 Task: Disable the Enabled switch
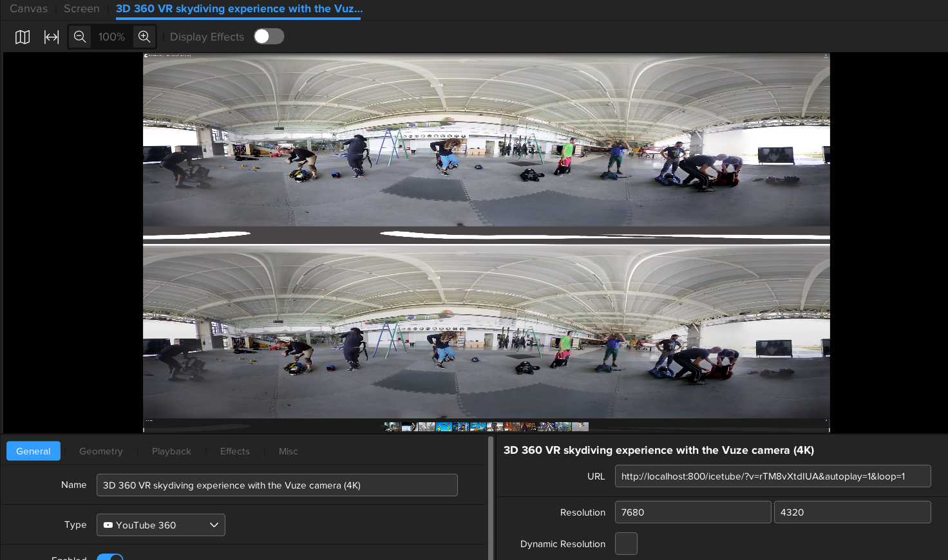(109, 557)
